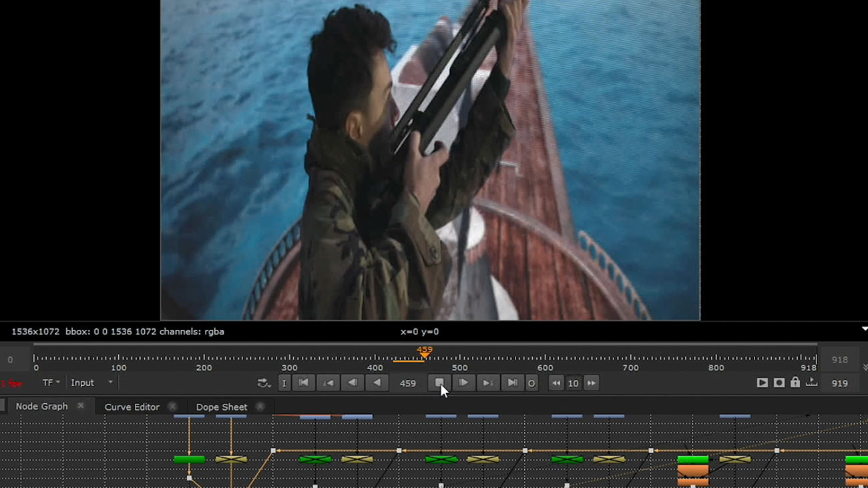Jump to the last frame
Image resolution: width=868 pixels, height=488 pixels.
point(512,383)
